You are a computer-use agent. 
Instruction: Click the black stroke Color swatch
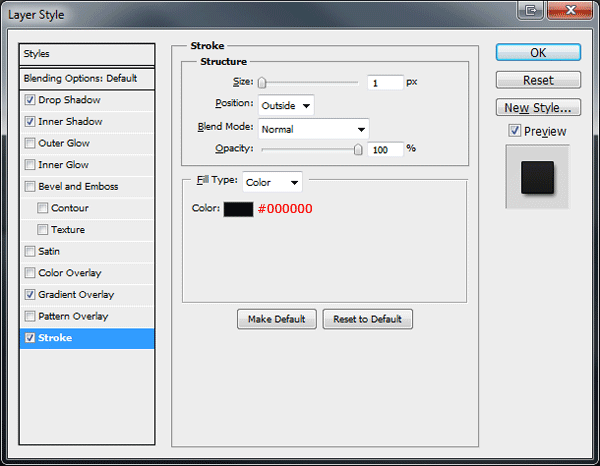click(x=238, y=209)
